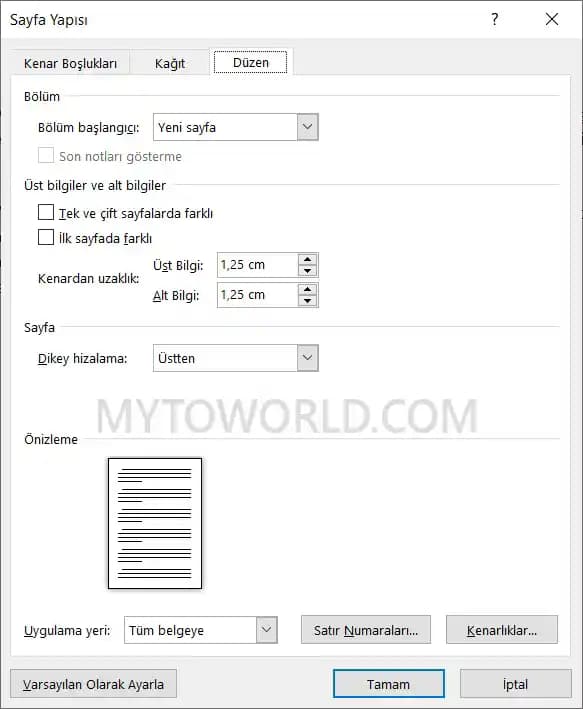The height and width of the screenshot is (709, 583).
Task: Click the Üst Bilgi label
Action: point(178,265)
